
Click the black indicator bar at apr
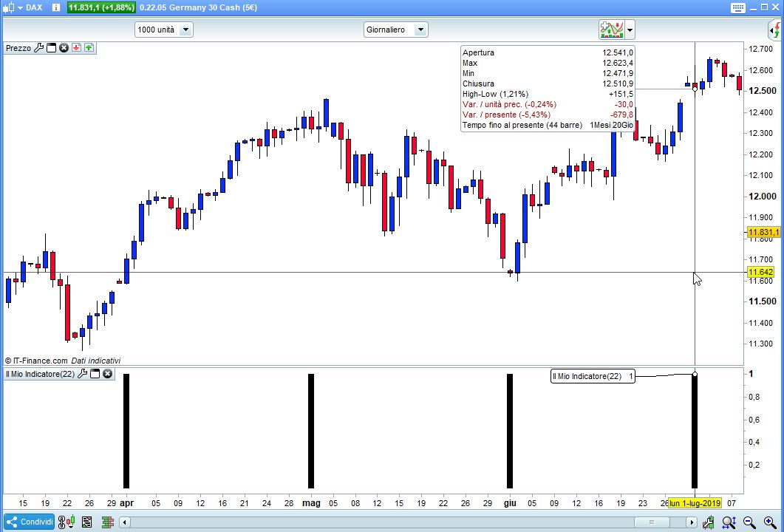pyautogui.click(x=126, y=431)
